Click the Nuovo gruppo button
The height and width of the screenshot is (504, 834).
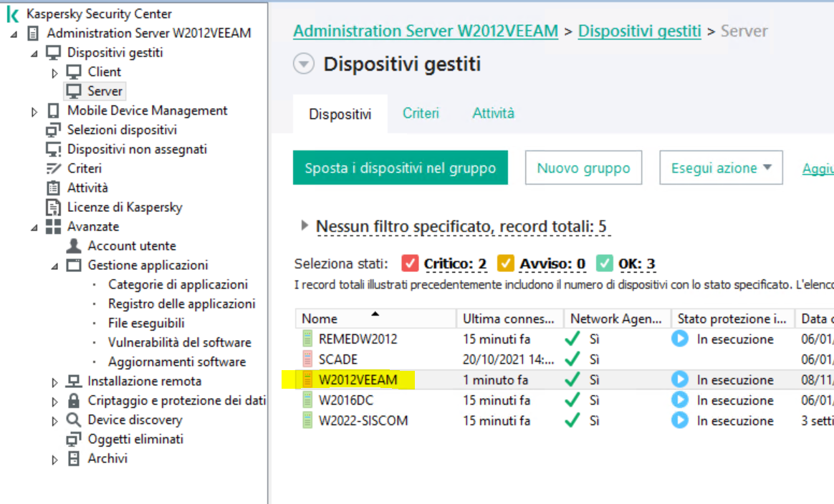[x=583, y=168]
